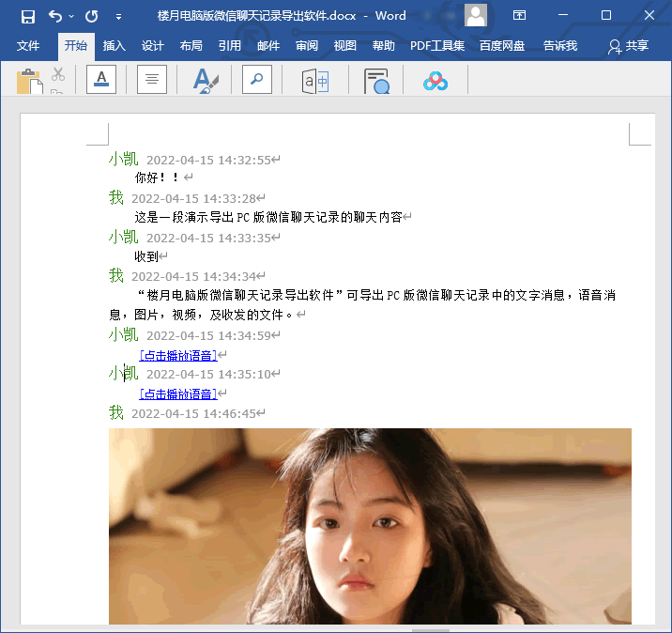672x633 pixels.
Task: Open the user account avatar
Action: tap(476, 15)
